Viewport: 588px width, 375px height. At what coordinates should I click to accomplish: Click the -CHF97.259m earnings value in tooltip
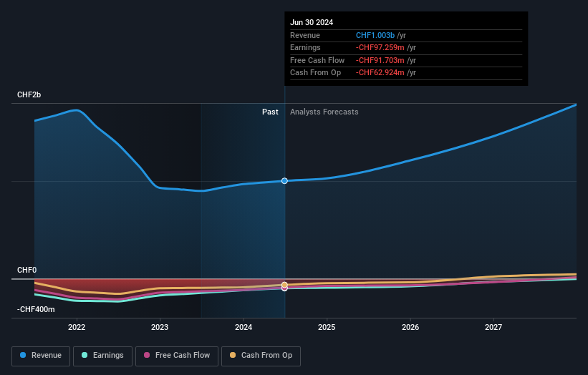pos(380,47)
